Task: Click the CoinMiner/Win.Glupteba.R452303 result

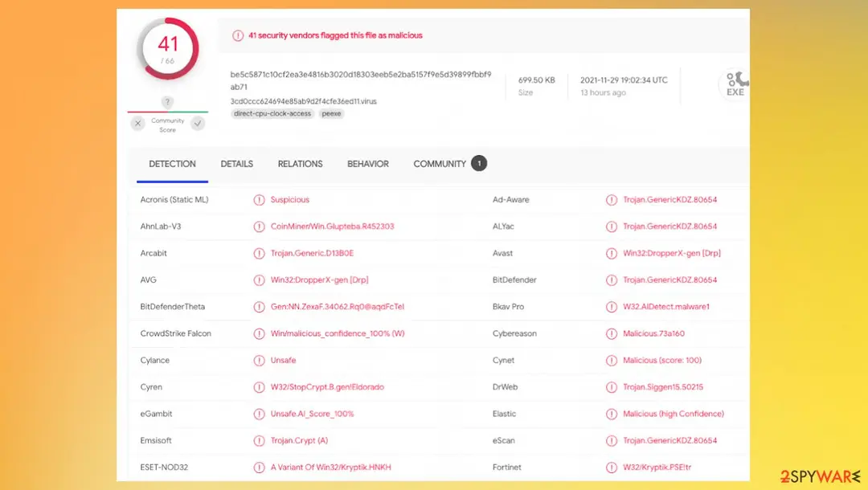Action: pyautogui.click(x=332, y=227)
